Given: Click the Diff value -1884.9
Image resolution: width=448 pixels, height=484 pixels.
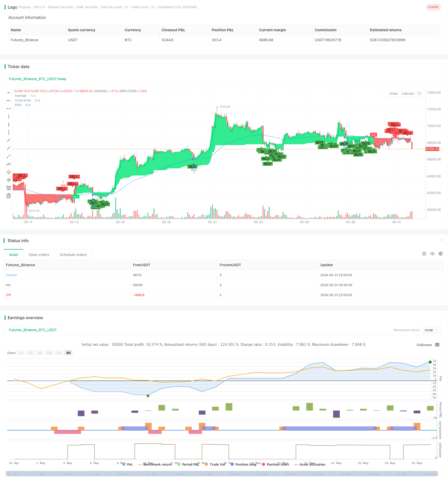Looking at the screenshot, I should (139, 295).
